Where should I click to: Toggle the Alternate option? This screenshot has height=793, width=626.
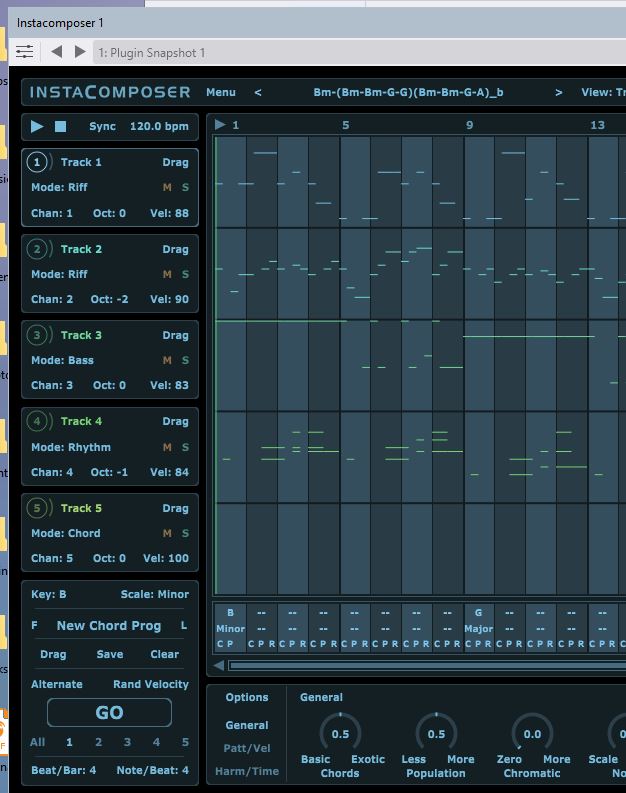tap(57, 684)
